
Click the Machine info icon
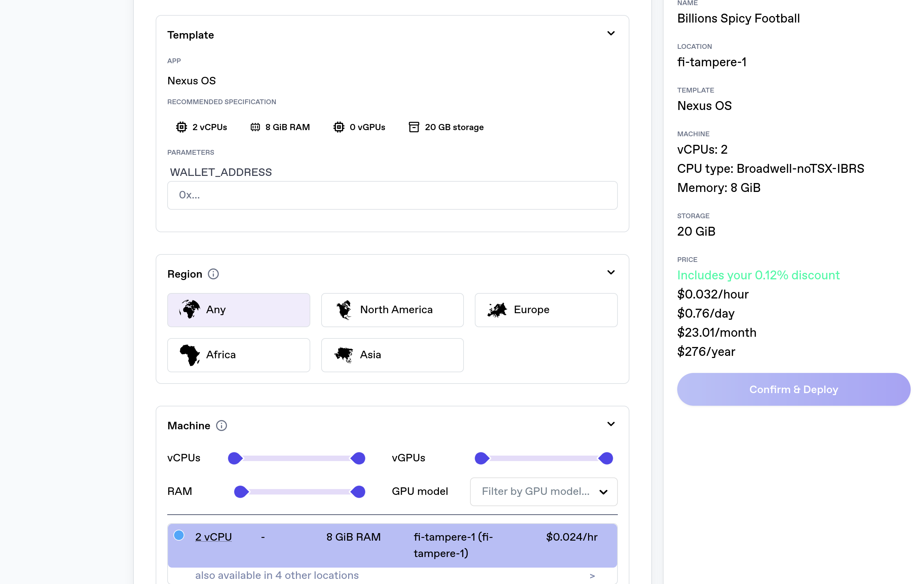[x=222, y=426]
